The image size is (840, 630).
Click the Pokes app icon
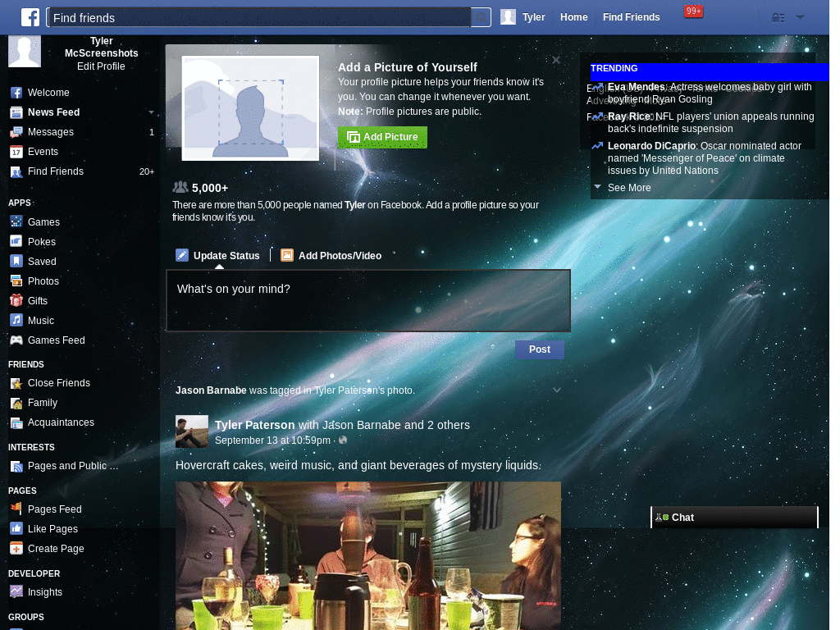click(16, 242)
